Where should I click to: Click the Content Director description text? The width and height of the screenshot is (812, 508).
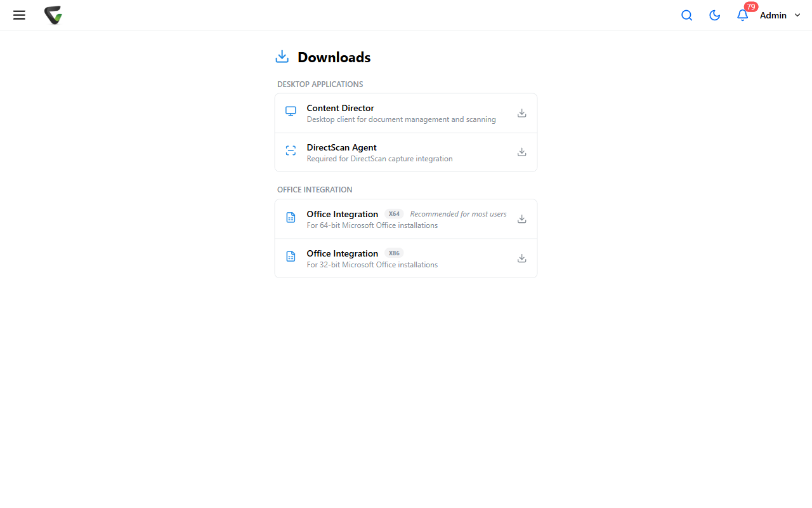(x=402, y=119)
